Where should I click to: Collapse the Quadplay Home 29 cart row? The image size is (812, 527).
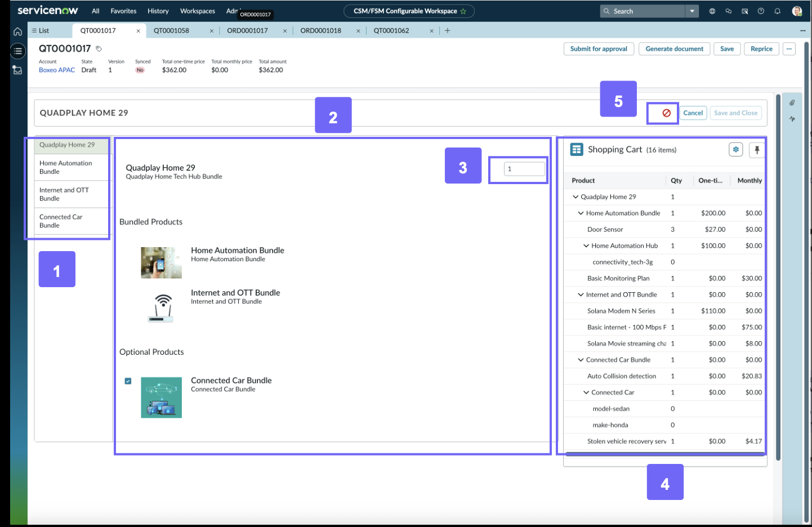575,197
